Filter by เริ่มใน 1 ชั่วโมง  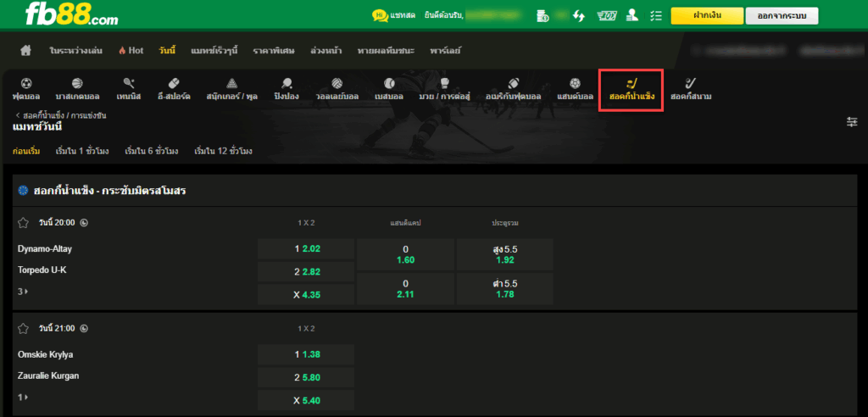point(82,151)
